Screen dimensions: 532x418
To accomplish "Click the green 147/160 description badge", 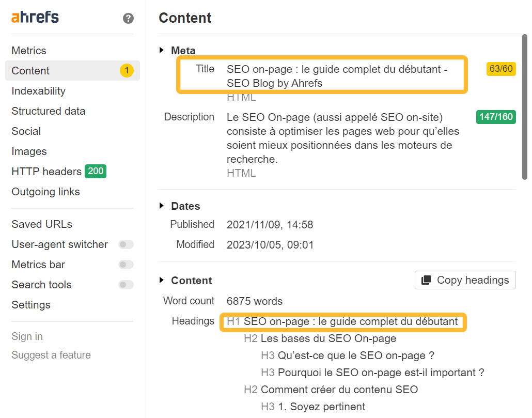I will click(496, 117).
